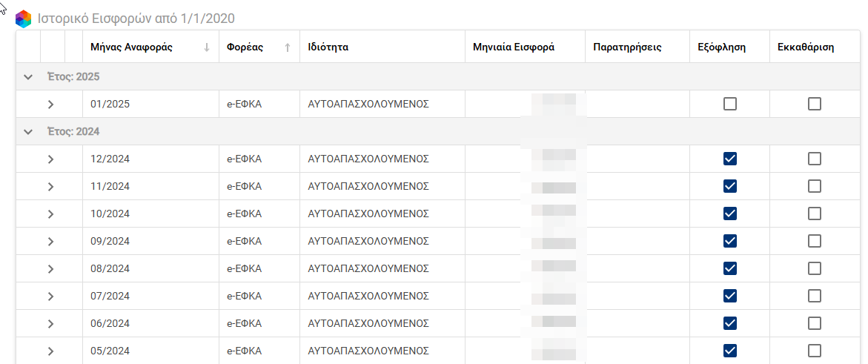Click the sort-descending arrow in Μήνας Αναφοράς header

(207, 47)
